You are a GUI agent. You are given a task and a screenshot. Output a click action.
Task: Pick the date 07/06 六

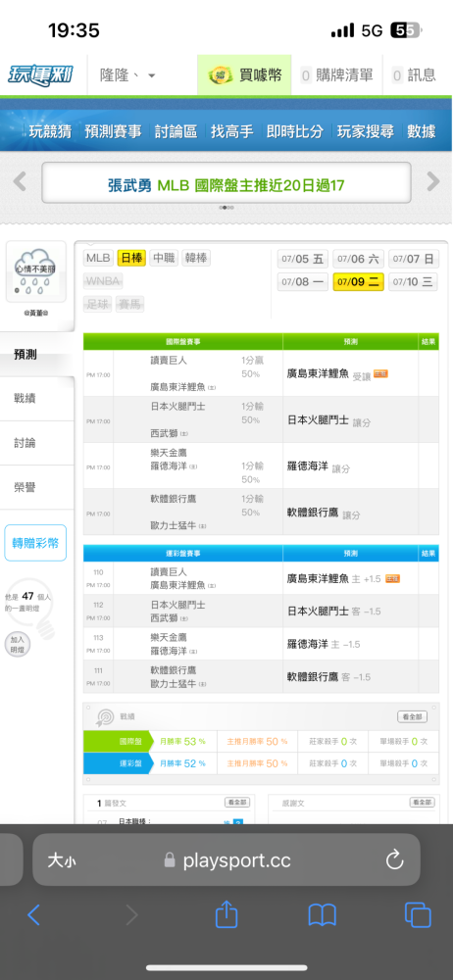[x=359, y=259]
